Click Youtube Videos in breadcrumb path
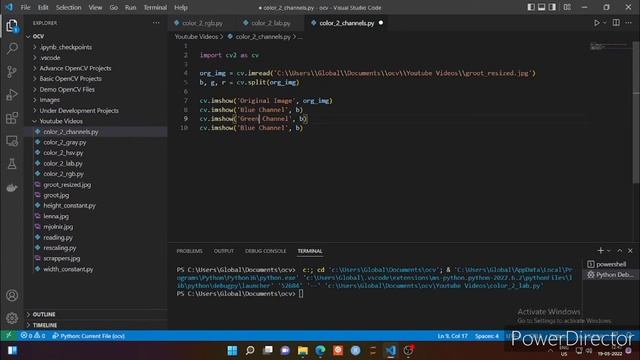The height and width of the screenshot is (360, 640). point(196,37)
